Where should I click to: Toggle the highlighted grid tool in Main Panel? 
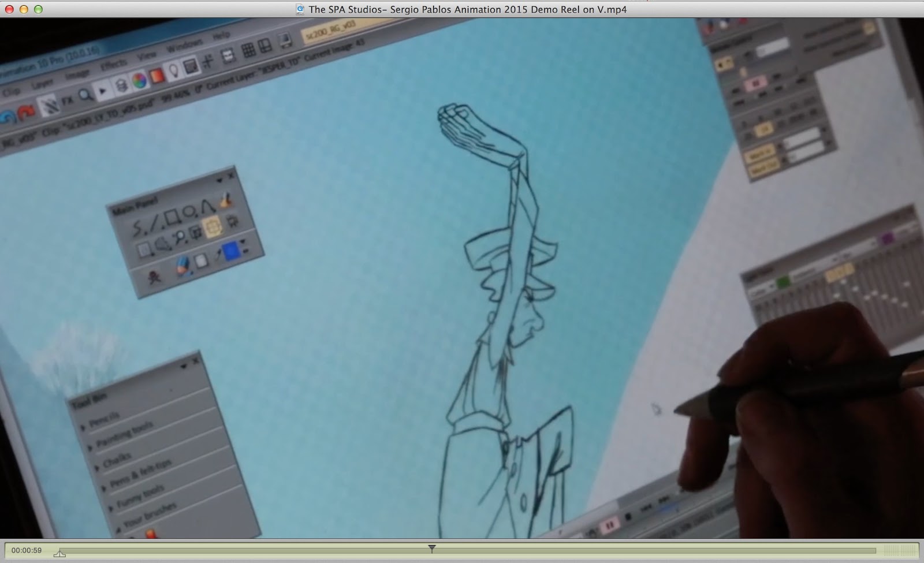click(213, 228)
